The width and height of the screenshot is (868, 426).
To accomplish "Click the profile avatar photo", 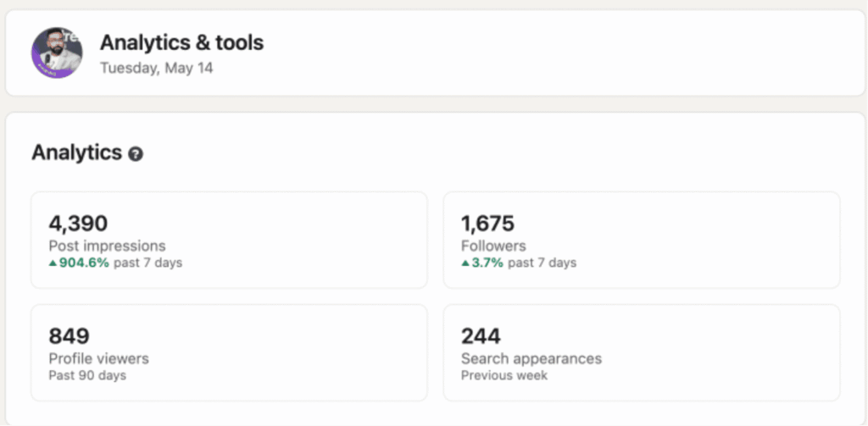I will click(x=57, y=53).
